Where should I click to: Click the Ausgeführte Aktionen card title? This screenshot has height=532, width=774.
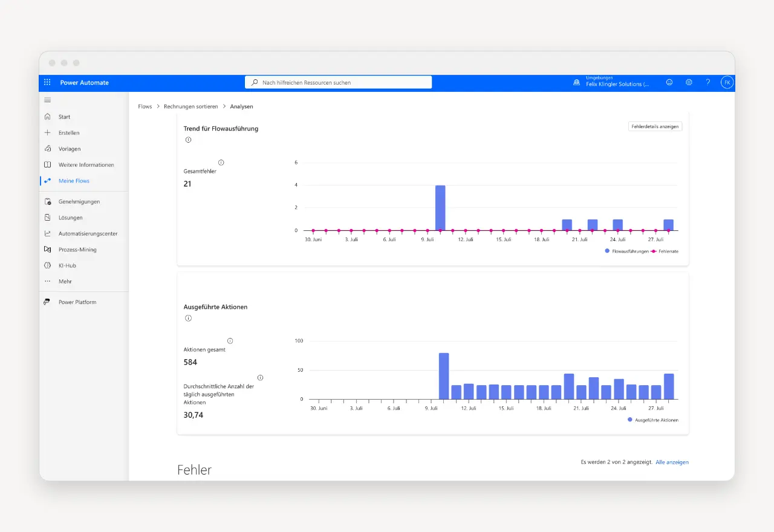click(215, 307)
